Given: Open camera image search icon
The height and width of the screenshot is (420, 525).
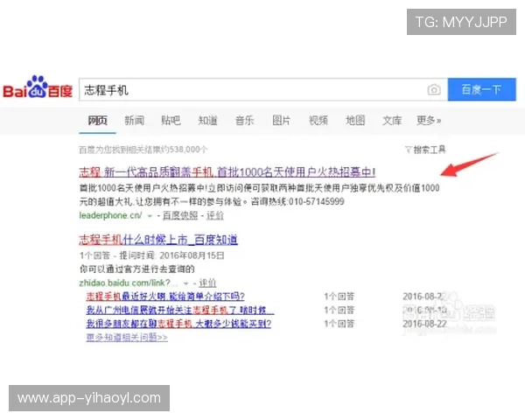Looking at the screenshot, I should (x=434, y=90).
